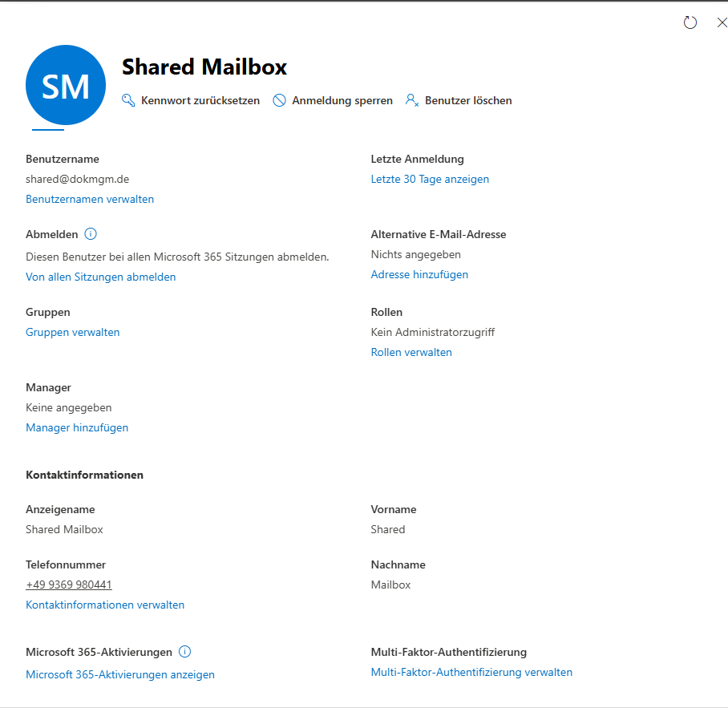The image size is (728, 708).
Task: Open Kontaktinformationen verwalten
Action: [x=105, y=605]
